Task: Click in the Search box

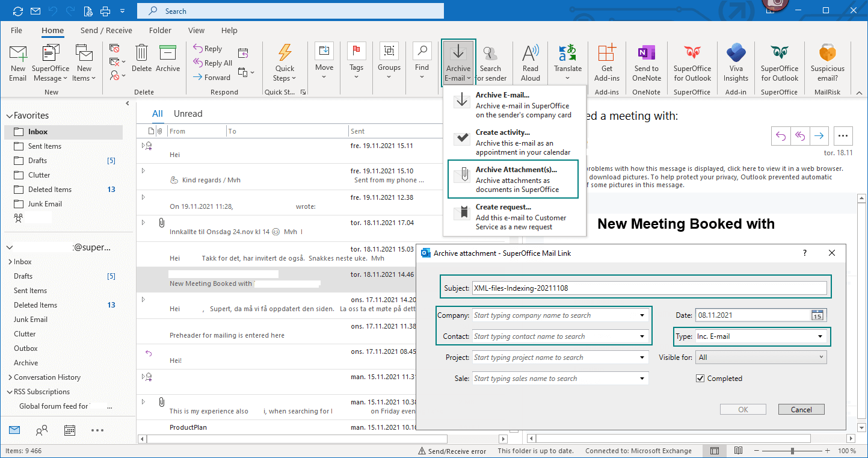Action: (x=291, y=11)
